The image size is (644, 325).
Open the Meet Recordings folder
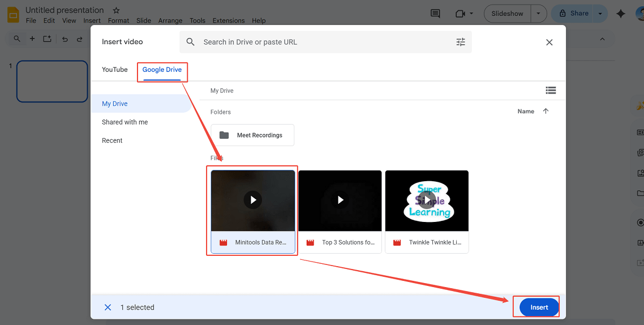252,135
